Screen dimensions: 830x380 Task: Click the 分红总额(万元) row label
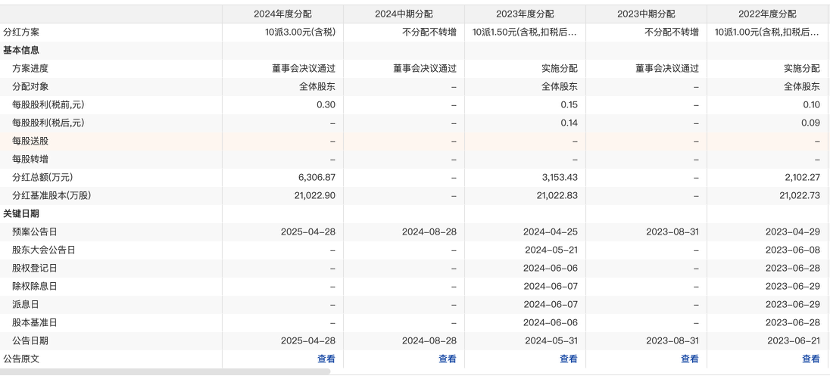(x=42, y=177)
